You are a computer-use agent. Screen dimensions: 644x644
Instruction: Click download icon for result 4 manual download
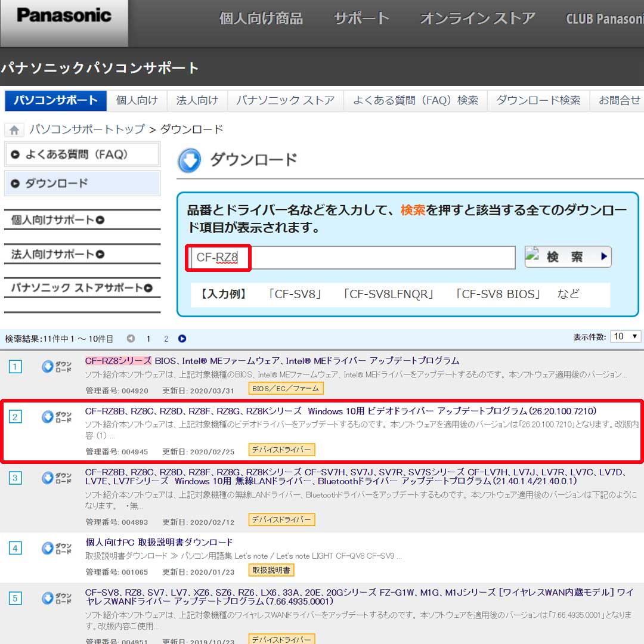point(56,548)
